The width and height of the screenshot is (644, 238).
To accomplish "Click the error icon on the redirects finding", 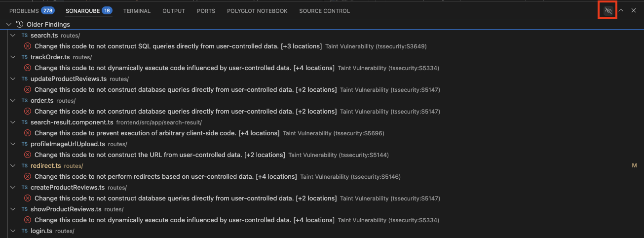I will coord(28,177).
